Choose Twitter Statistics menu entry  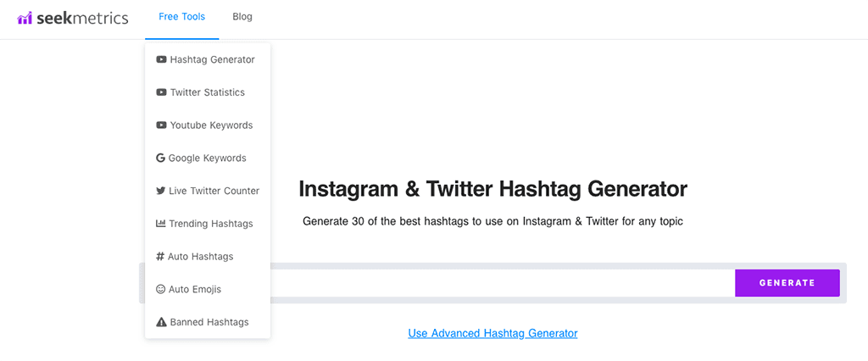pyautogui.click(x=208, y=92)
